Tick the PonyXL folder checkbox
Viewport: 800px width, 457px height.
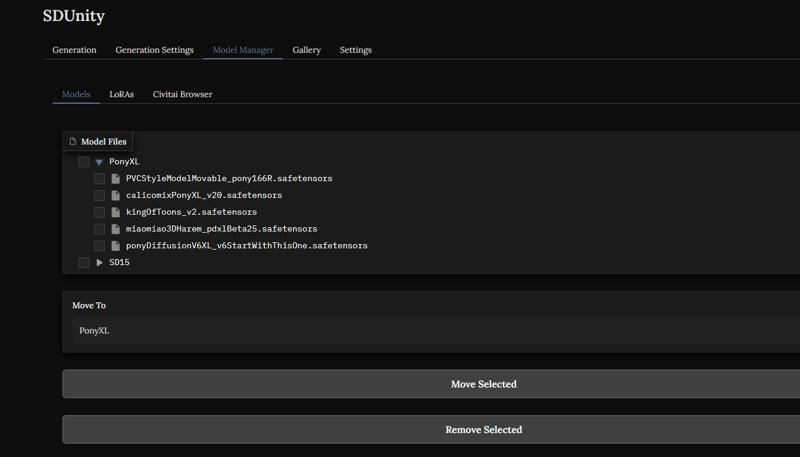point(84,162)
